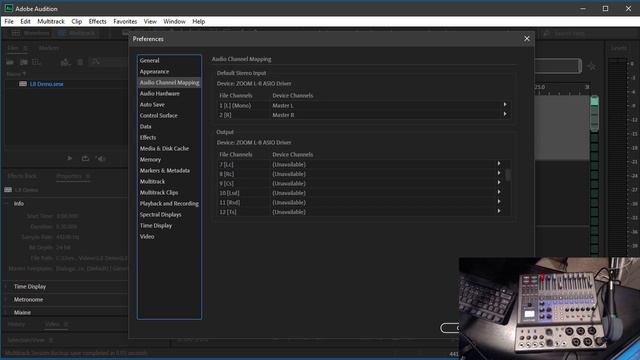The image size is (640, 360).
Task: Click the Adobe Audition app icon
Action: point(8,8)
